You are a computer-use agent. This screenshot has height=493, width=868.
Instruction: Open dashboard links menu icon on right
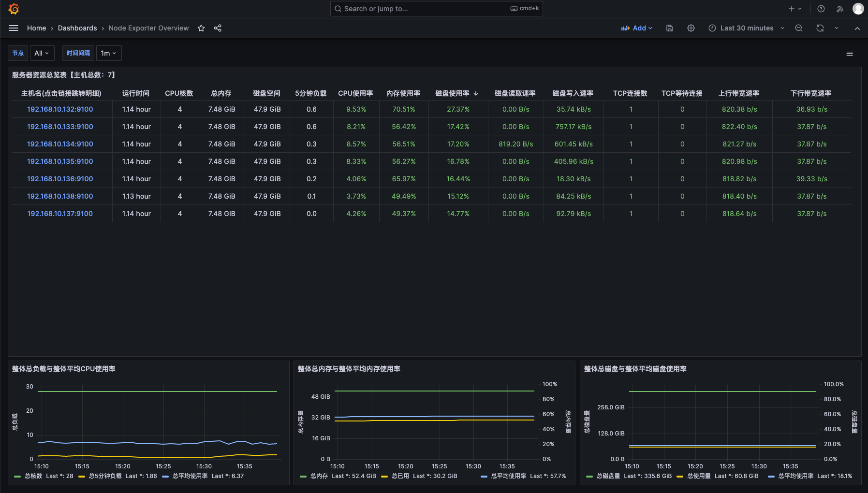tap(850, 54)
